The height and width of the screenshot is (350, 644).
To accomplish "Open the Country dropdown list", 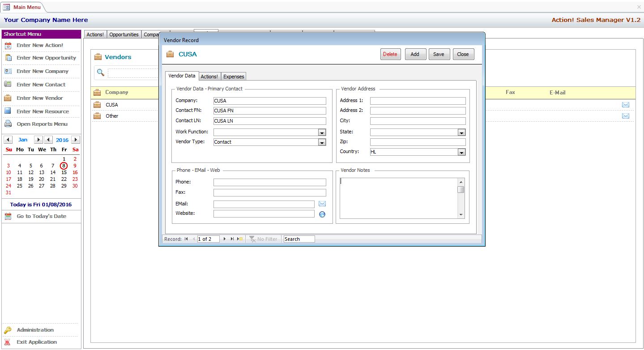I will click(x=461, y=152).
